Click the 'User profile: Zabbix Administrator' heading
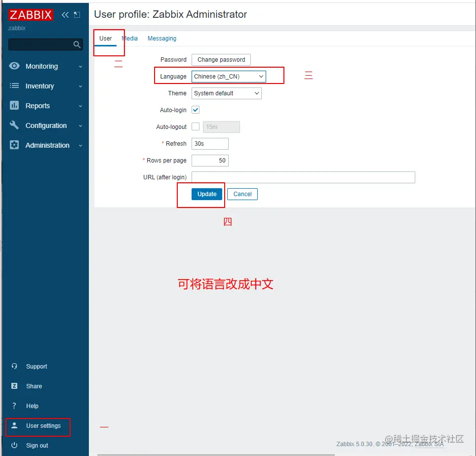476x456 pixels. [170, 14]
